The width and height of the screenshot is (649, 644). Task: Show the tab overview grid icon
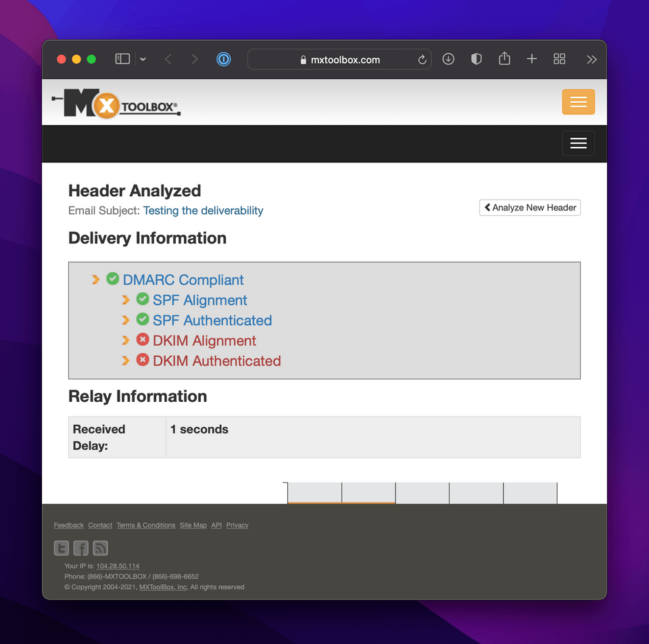[559, 60]
